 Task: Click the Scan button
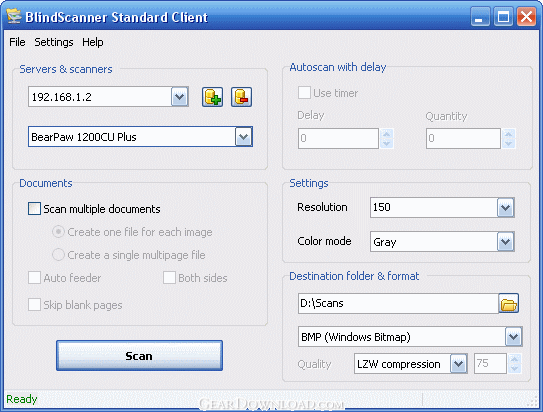[x=139, y=356]
